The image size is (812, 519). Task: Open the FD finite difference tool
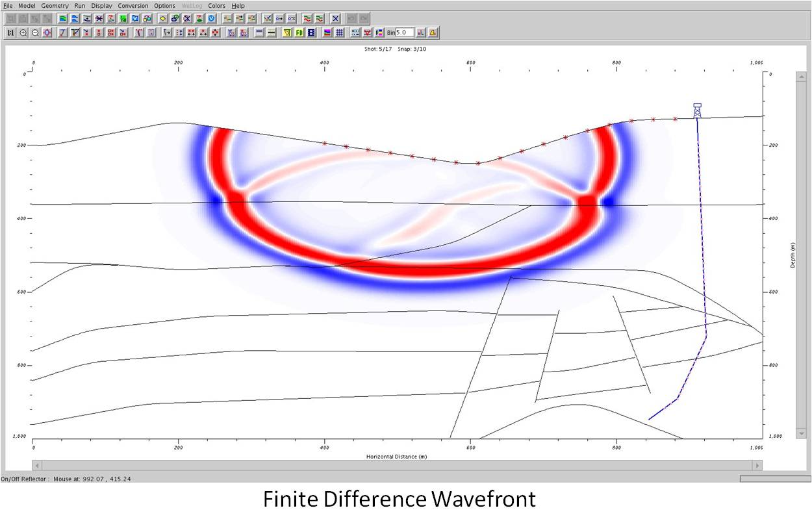[x=298, y=32]
